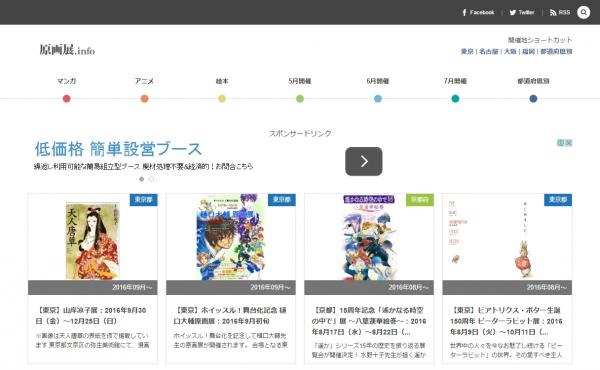Open the Peter Rabbit exhibition thumbnail

507,237
